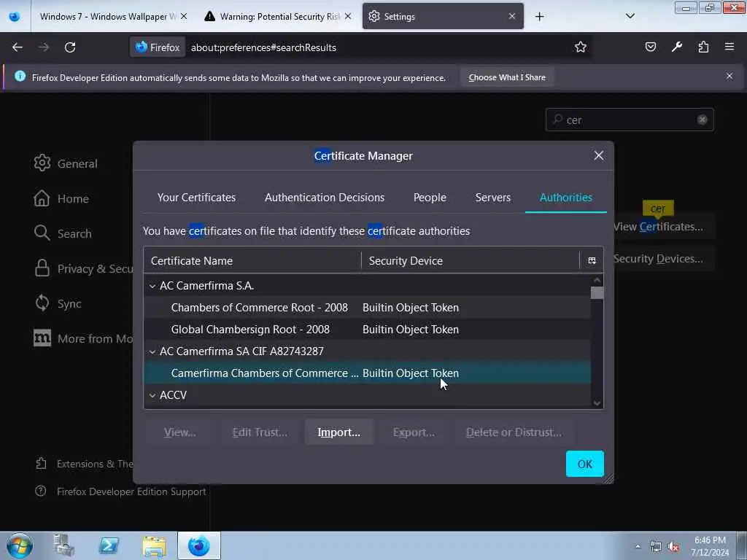Show hidden system tray icons
Viewport: 747px width, 560px height.
(638, 547)
